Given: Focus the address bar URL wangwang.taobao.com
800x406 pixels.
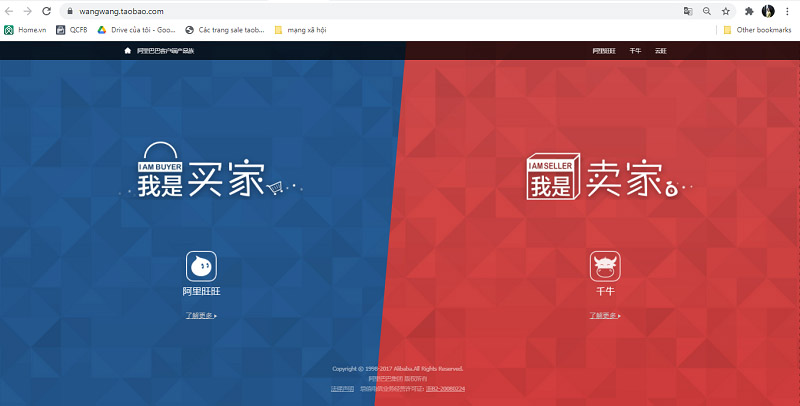Looking at the screenshot, I should pyautogui.click(x=121, y=11).
